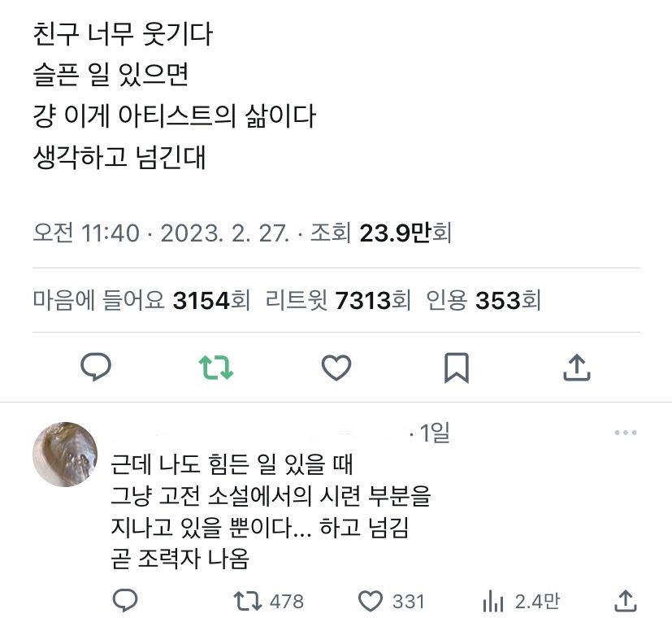Reply to the comment about classic novels

click(124, 600)
